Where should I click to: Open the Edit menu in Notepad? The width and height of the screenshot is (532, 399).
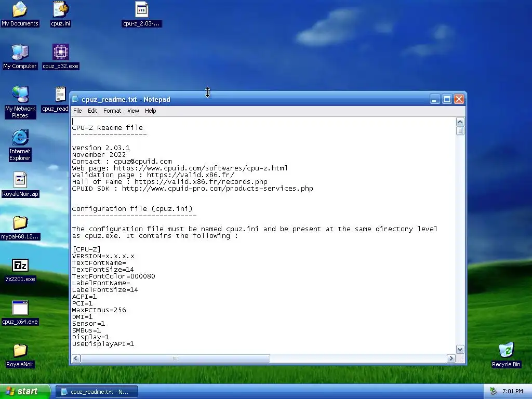92,111
